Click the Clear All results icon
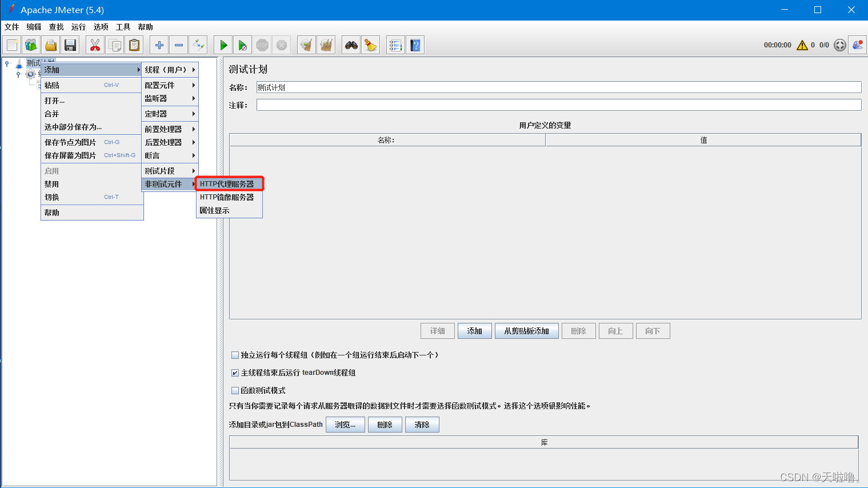Image resolution: width=868 pixels, height=488 pixels. point(326,45)
